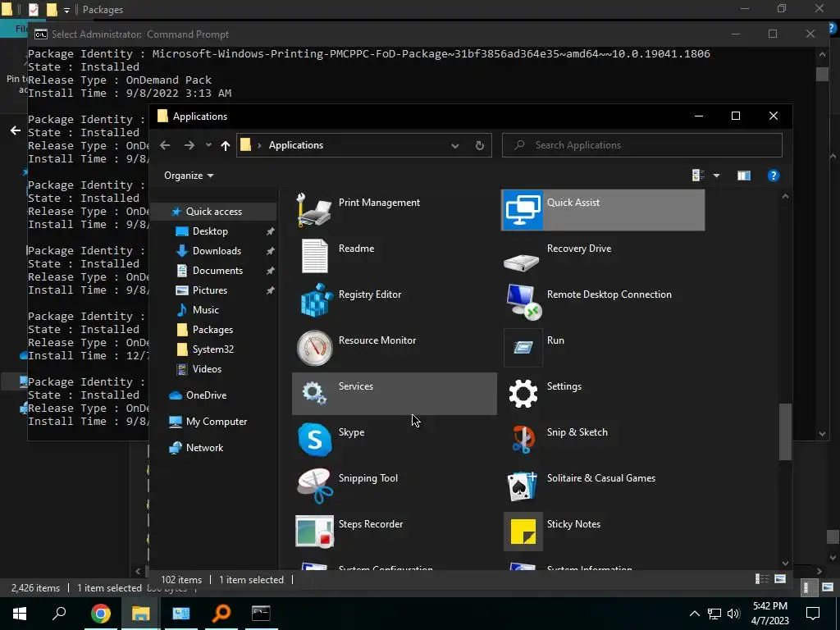Toggle the preview pane icon

point(743,176)
